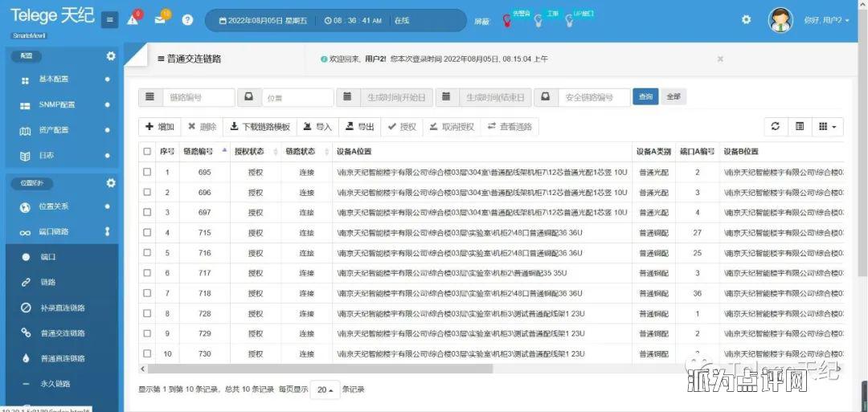Toggle the hamburger sidebar menu button
Viewport: 868px width, 412px height.
(109, 20)
